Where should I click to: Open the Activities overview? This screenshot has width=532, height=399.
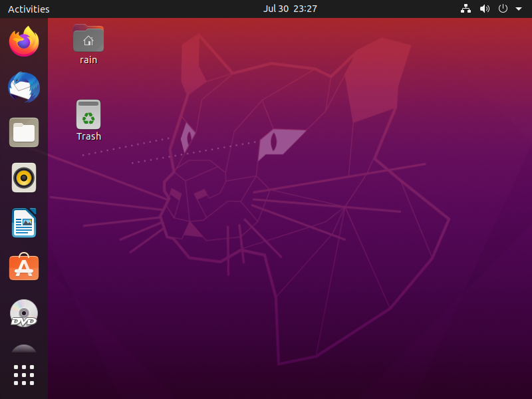[x=29, y=9]
